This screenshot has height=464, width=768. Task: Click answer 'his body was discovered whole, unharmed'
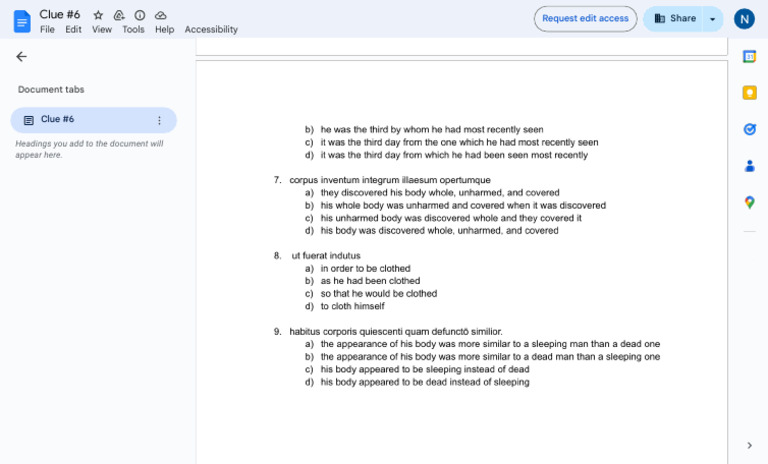(x=439, y=230)
